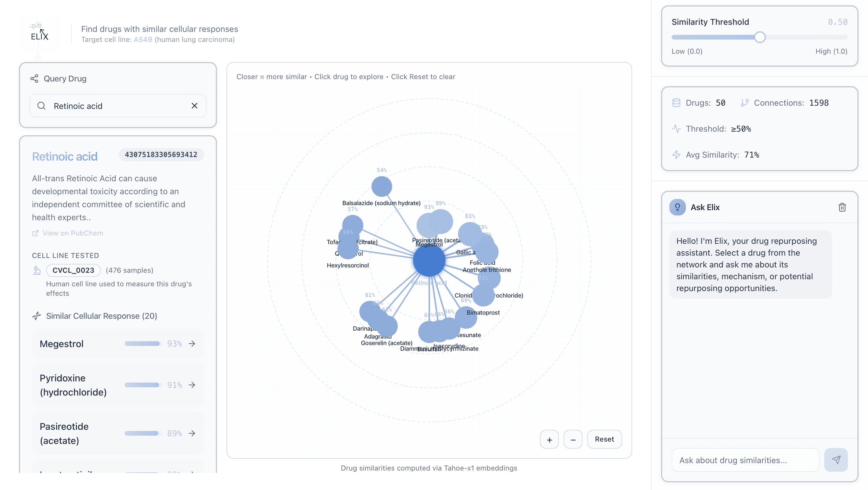Zoom in the network graph
Image resolution: width=868 pixels, height=490 pixels.
click(549, 440)
